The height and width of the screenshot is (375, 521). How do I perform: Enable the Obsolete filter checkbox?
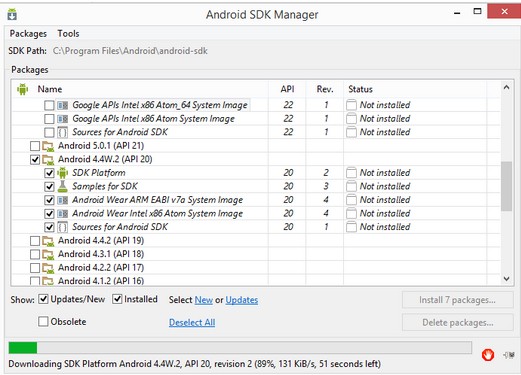43,322
